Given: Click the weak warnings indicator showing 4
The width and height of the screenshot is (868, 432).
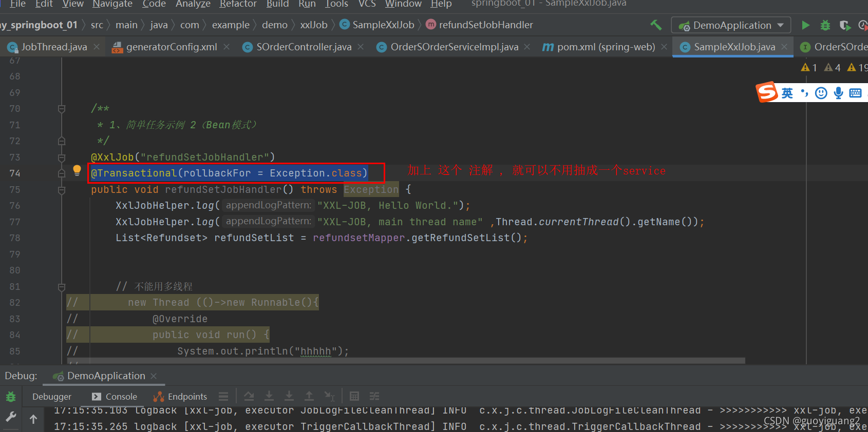Looking at the screenshot, I should point(832,67).
